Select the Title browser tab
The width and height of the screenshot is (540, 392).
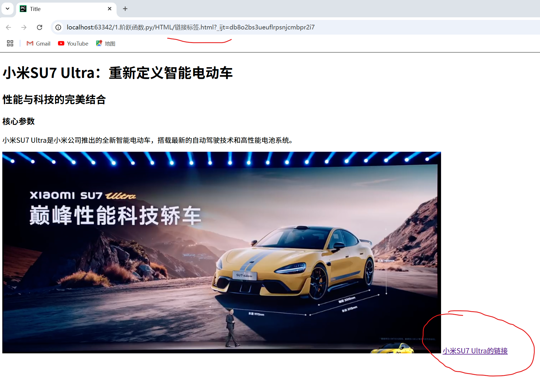[66, 9]
